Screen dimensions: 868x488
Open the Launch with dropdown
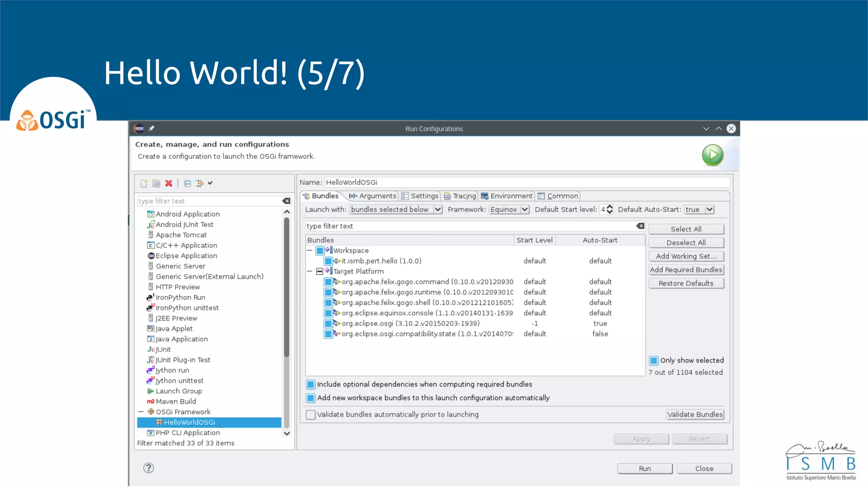[438, 209]
